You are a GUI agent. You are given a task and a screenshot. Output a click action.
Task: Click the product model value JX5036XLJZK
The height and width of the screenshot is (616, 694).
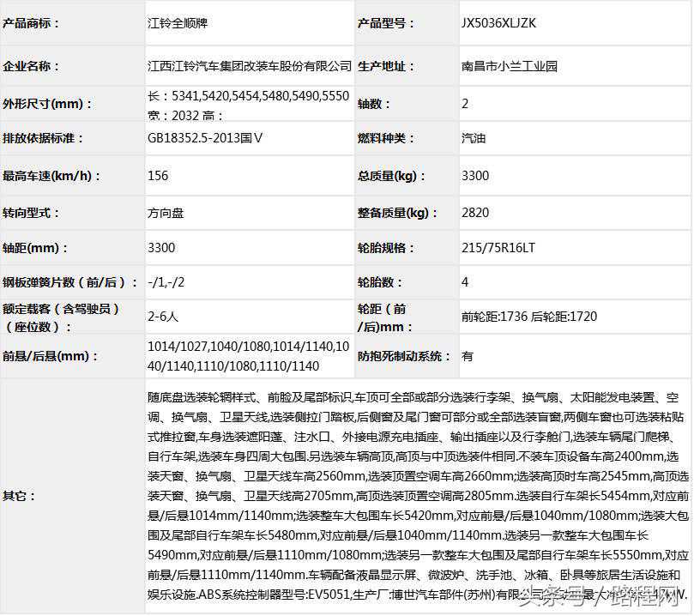pyautogui.click(x=498, y=23)
